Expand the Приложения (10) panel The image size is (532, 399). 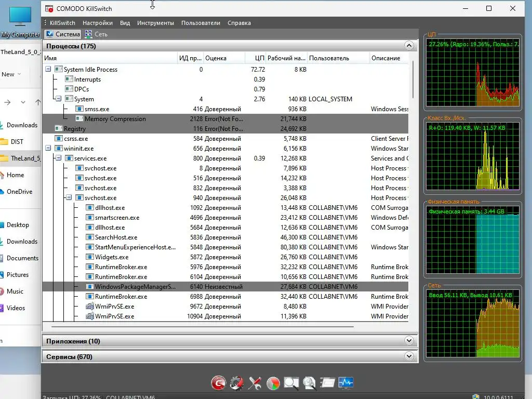409,341
